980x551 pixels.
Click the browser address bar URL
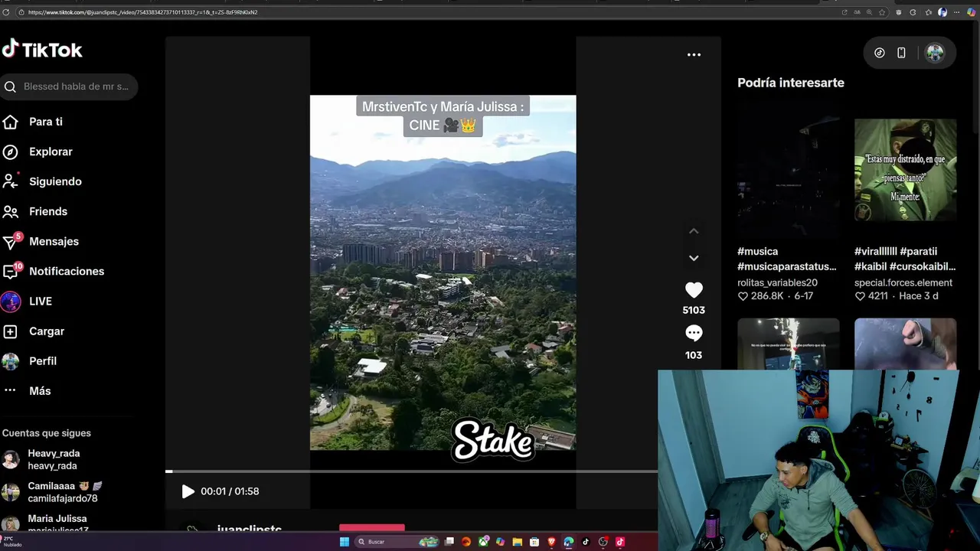tap(143, 12)
